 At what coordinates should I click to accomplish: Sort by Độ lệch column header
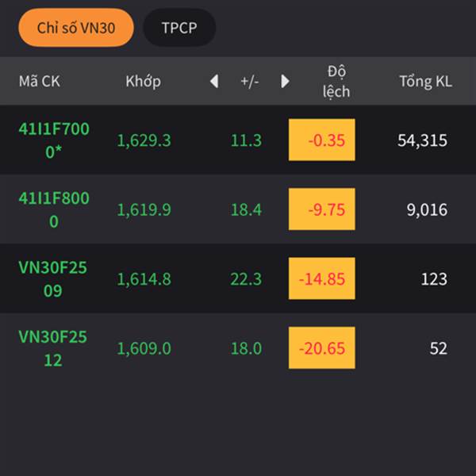pos(336,82)
